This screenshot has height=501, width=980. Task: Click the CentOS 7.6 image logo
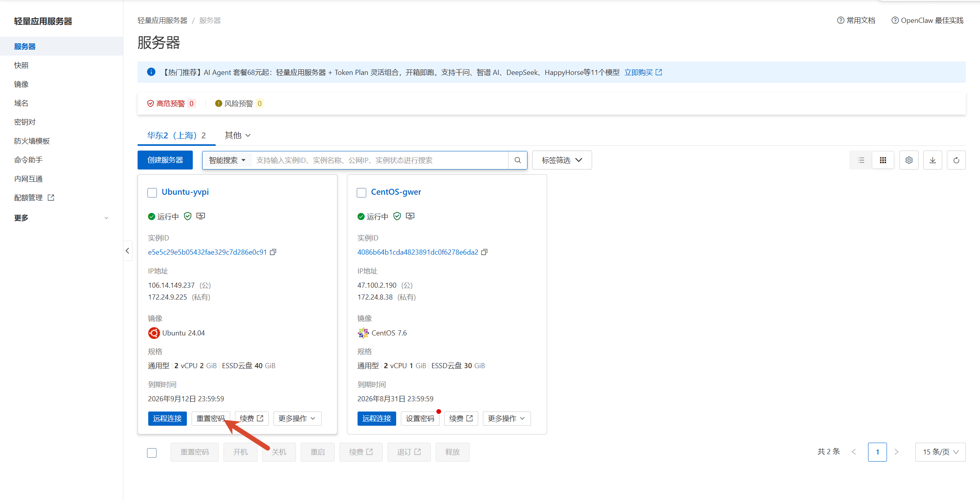tap(363, 333)
